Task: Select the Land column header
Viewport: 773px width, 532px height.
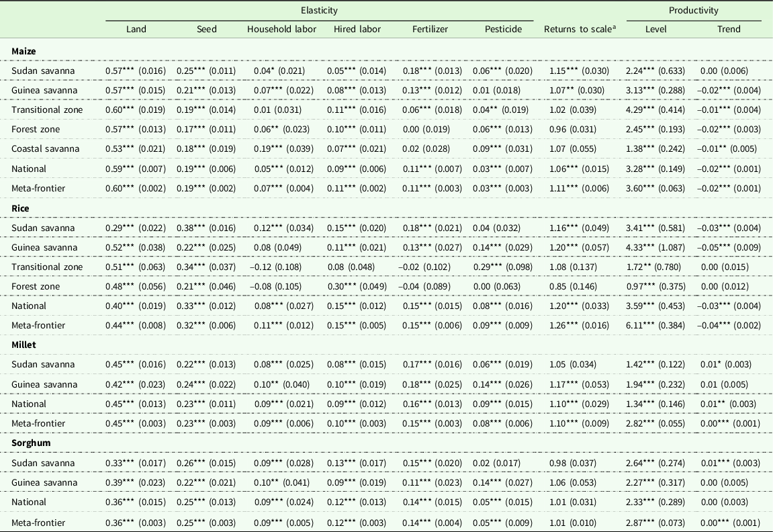Action: click(x=136, y=29)
